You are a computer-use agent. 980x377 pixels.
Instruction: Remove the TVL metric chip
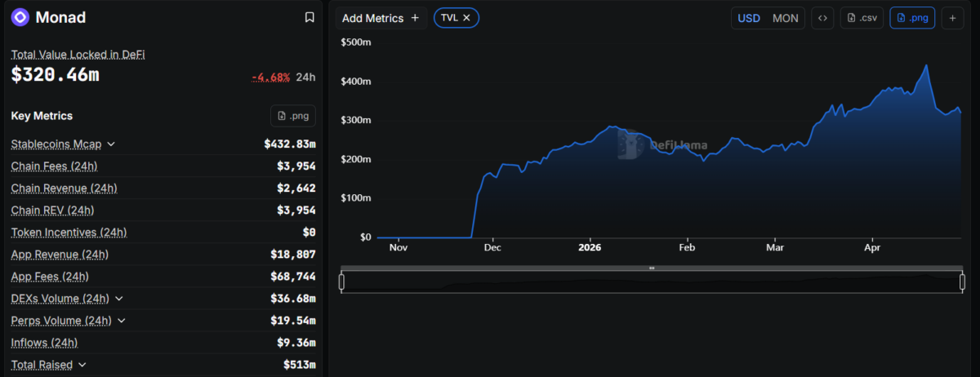coord(466,18)
